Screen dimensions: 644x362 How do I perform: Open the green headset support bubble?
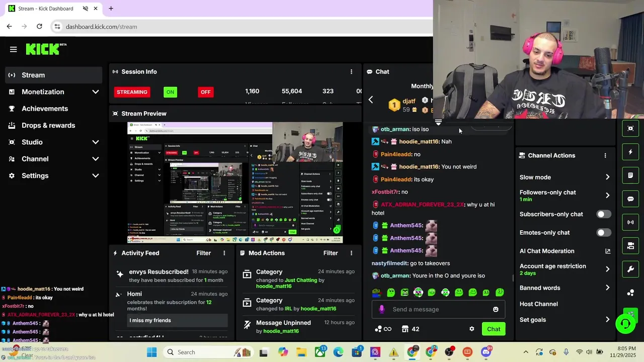tap(625, 323)
